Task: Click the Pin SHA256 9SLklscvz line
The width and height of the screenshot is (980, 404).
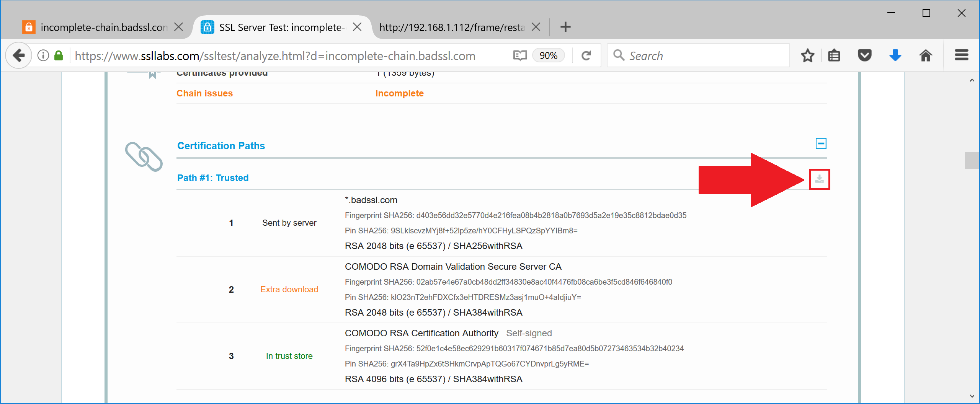Action: pyautogui.click(x=461, y=231)
